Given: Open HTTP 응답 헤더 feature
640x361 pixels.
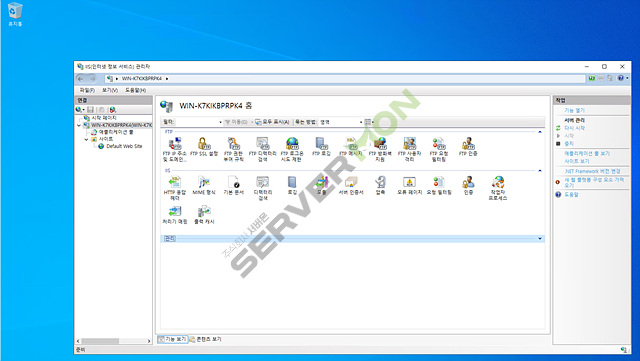Looking at the screenshot, I should 175,188.
